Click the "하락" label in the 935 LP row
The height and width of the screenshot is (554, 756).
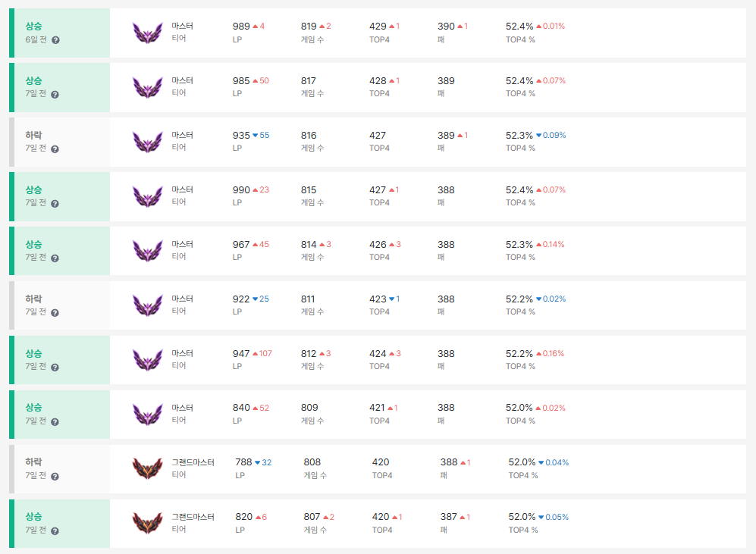tap(33, 135)
